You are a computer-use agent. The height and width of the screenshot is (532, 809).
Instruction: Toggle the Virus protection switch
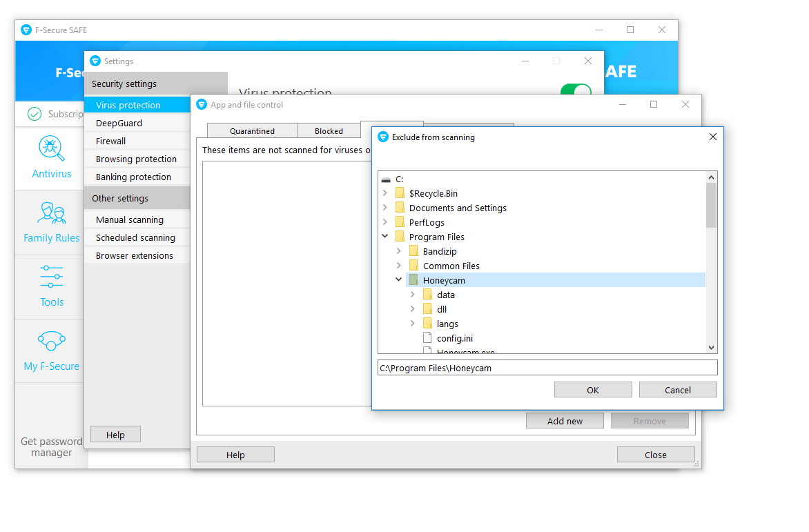(x=576, y=92)
